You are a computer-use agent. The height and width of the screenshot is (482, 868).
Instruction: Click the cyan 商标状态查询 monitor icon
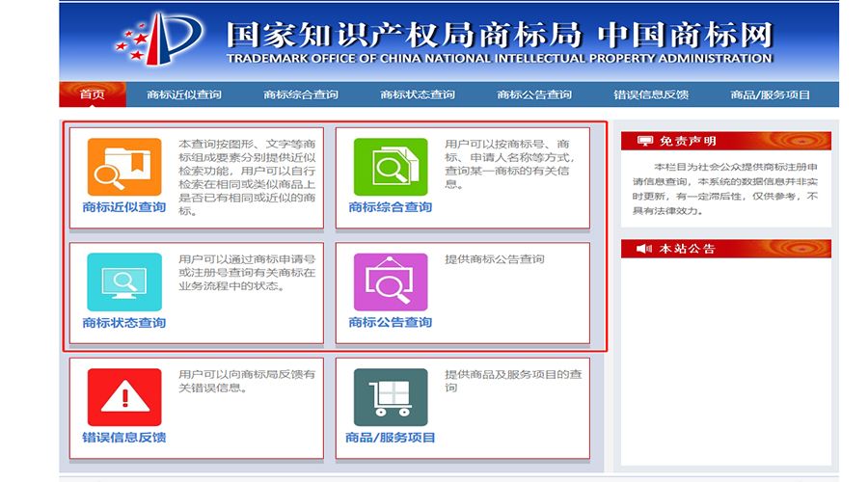point(123,282)
